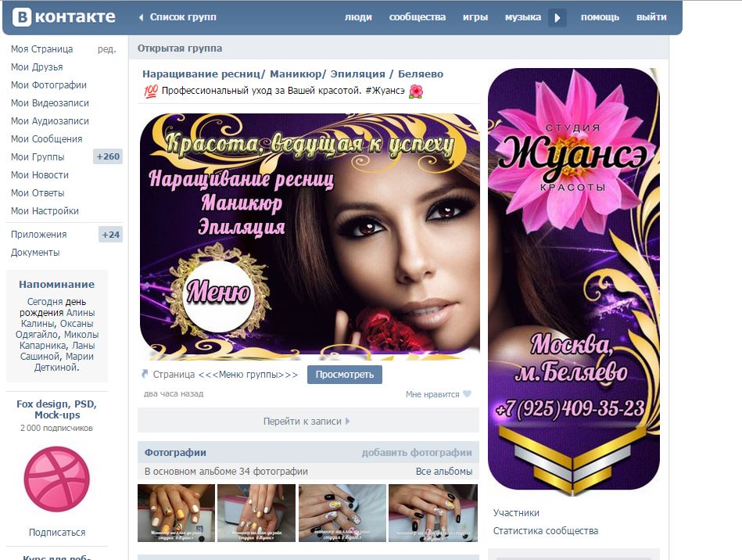Click ред. next to Моя Страница

pyautogui.click(x=107, y=48)
